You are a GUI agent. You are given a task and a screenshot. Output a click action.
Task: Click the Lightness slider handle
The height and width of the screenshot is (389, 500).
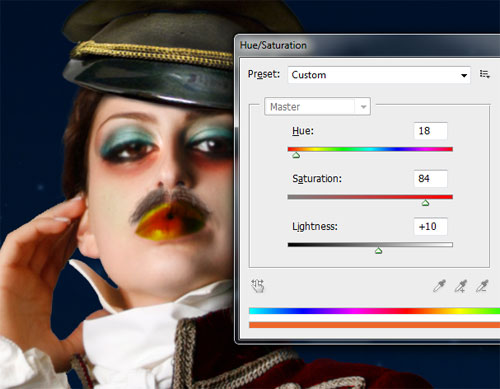coord(378,251)
